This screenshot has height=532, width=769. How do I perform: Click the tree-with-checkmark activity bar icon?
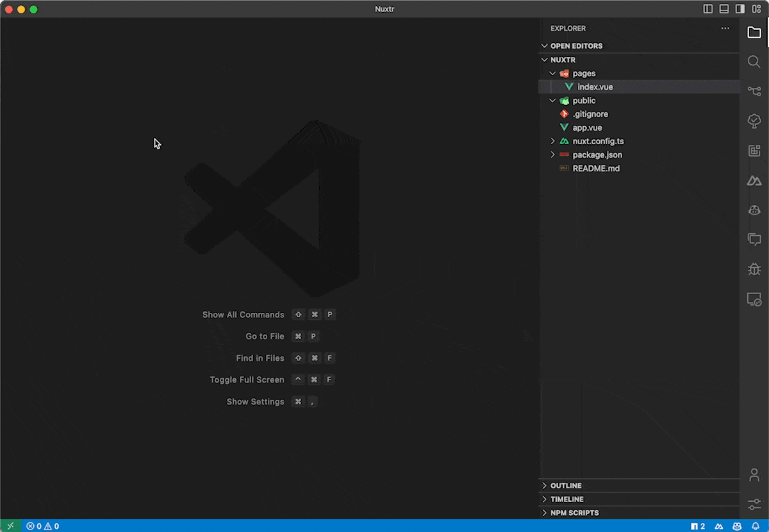point(754,121)
